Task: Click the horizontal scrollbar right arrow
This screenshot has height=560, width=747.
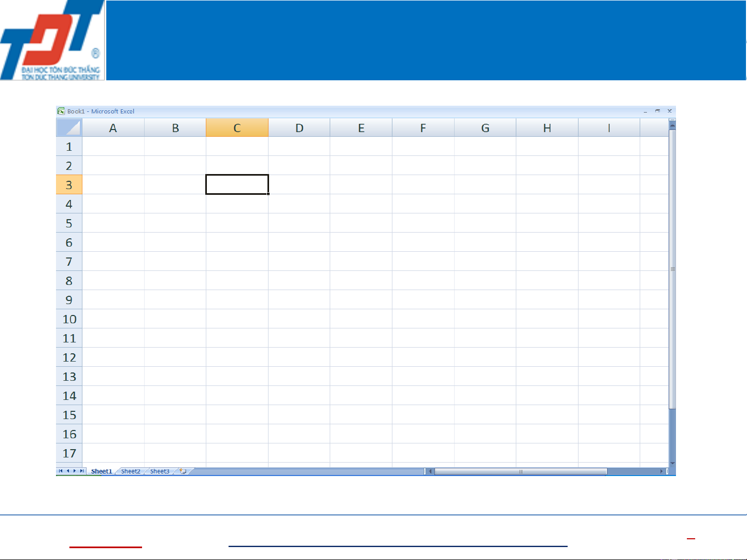Action: coord(661,471)
